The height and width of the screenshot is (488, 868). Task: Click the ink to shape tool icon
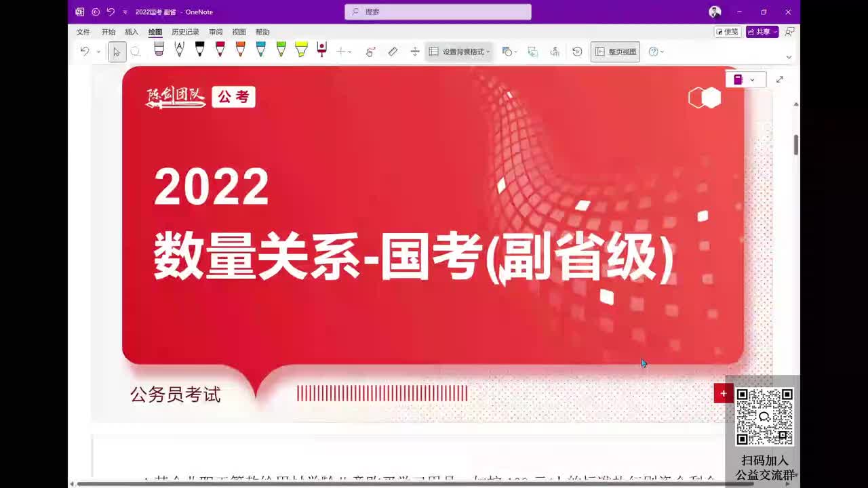(x=370, y=52)
